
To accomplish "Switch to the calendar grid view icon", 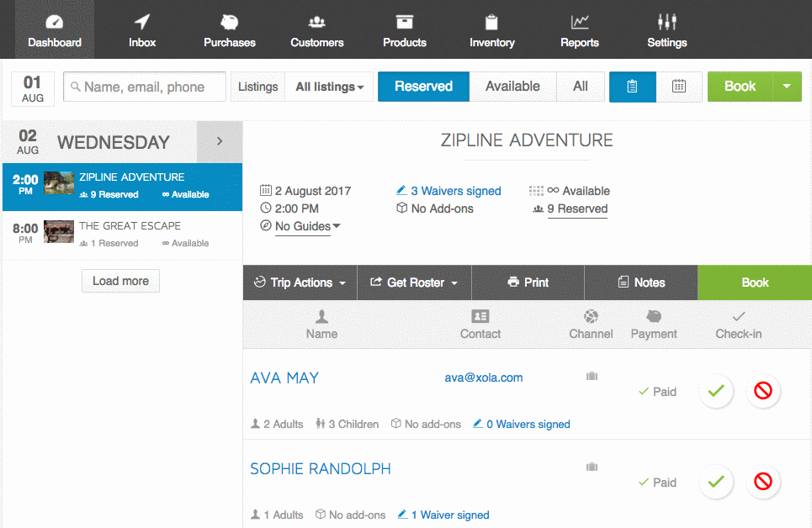I will [679, 87].
